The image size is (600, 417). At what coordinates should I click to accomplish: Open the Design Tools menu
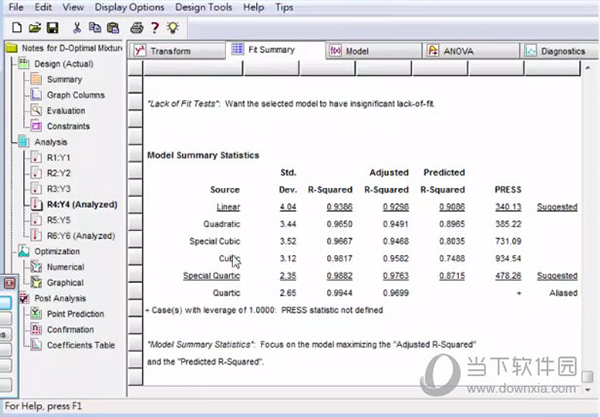[204, 7]
